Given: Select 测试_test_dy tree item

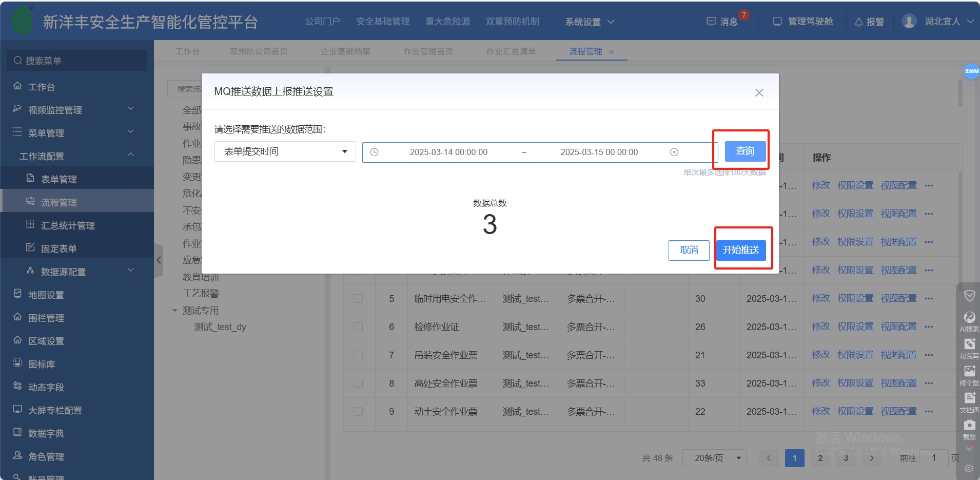Looking at the screenshot, I should point(220,327).
